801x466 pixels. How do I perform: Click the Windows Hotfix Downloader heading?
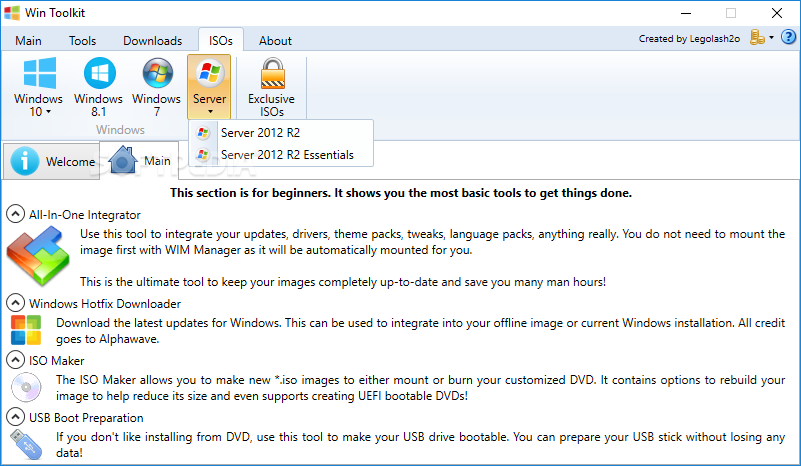coord(105,304)
